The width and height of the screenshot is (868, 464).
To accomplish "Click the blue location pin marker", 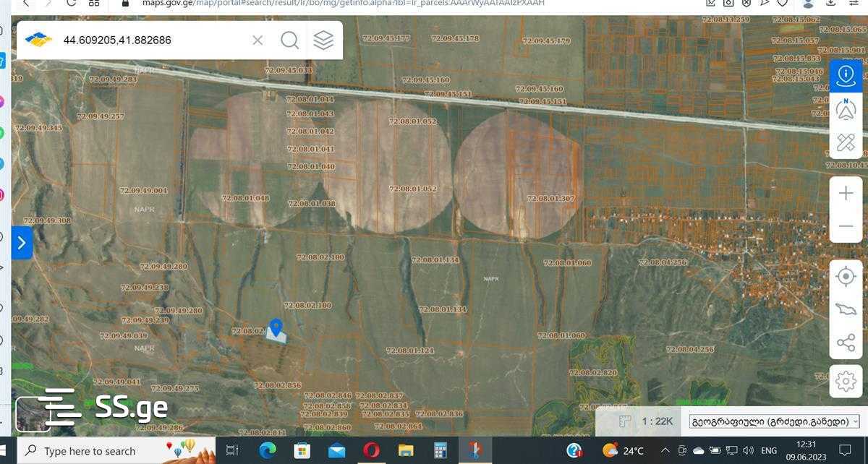I will click(x=276, y=327).
